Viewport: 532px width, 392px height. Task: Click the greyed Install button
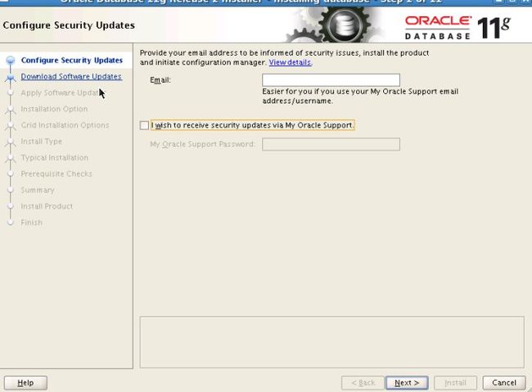tap(455, 383)
